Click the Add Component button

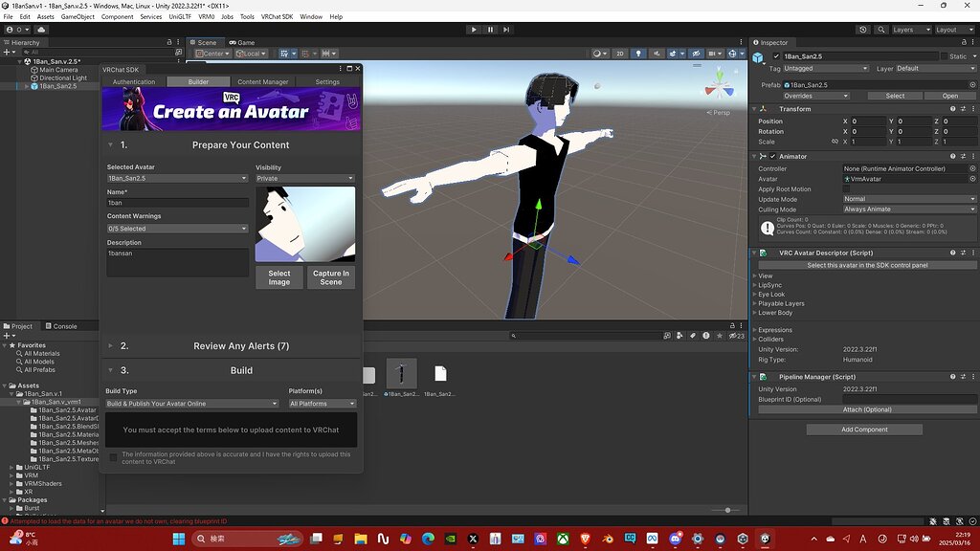pyautogui.click(x=863, y=429)
